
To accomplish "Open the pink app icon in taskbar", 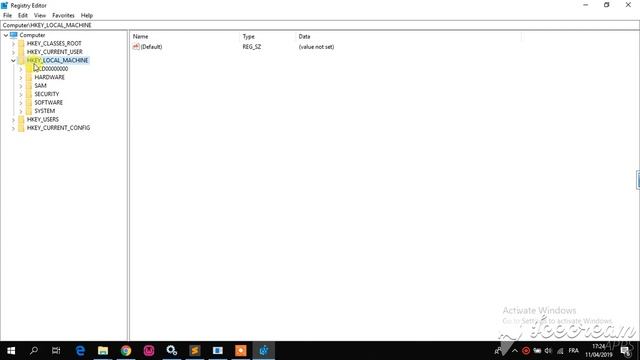I will (149, 351).
